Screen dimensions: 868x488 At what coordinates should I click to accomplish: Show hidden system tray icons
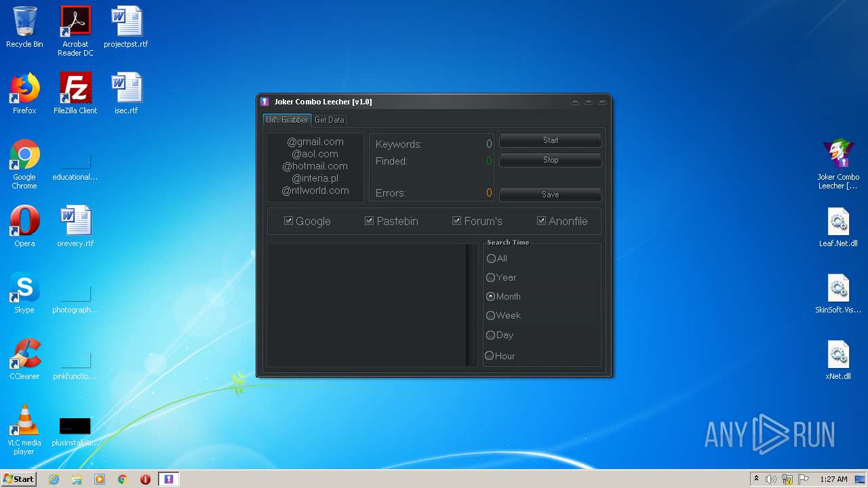756,479
